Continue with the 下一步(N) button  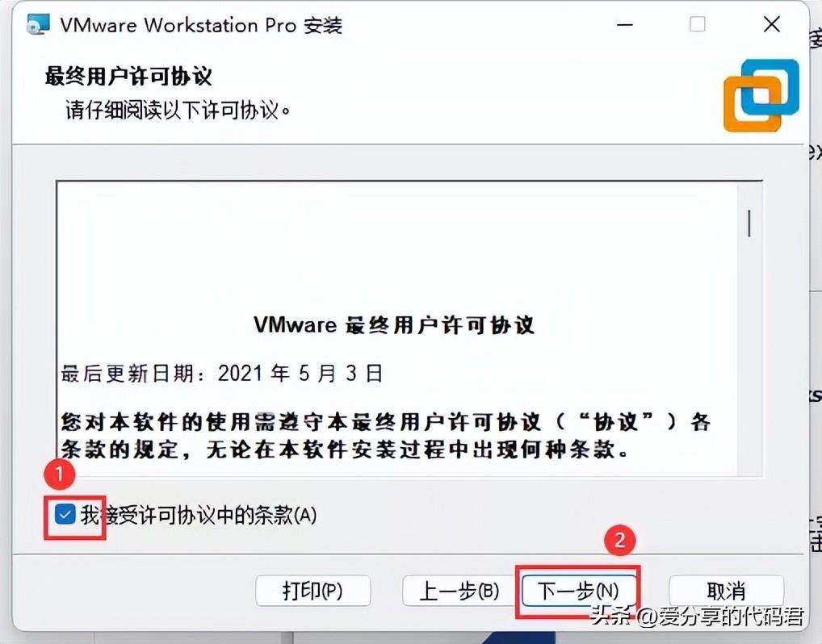click(x=578, y=591)
